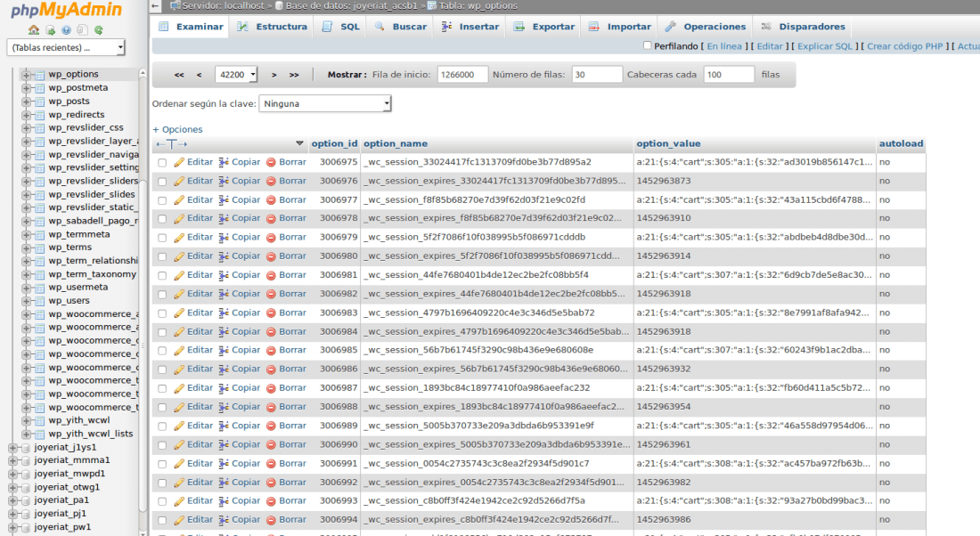Screen dimensions: 980x536
Task: Click the pencil edit icon for row 3006975
Action: 179,162
